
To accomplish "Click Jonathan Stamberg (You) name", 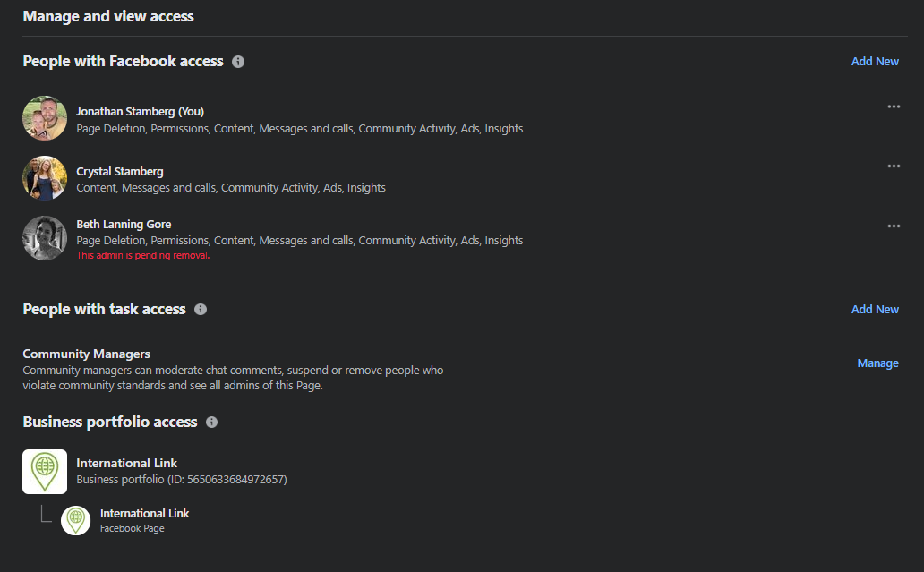I will coord(140,112).
